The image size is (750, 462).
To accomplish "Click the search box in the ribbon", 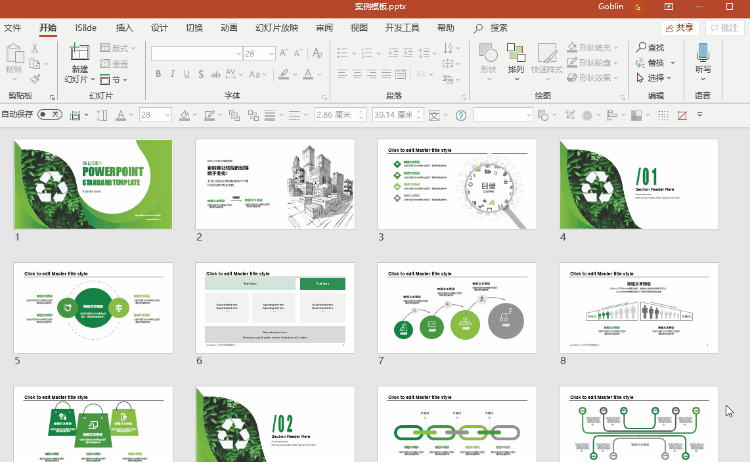I will click(491, 28).
